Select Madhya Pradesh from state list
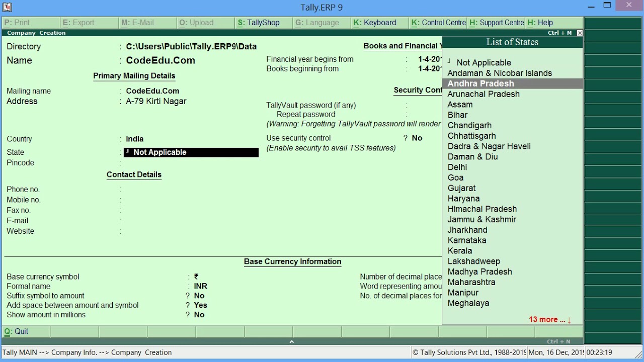Viewport: 644px width, 362px height. pyautogui.click(x=479, y=272)
